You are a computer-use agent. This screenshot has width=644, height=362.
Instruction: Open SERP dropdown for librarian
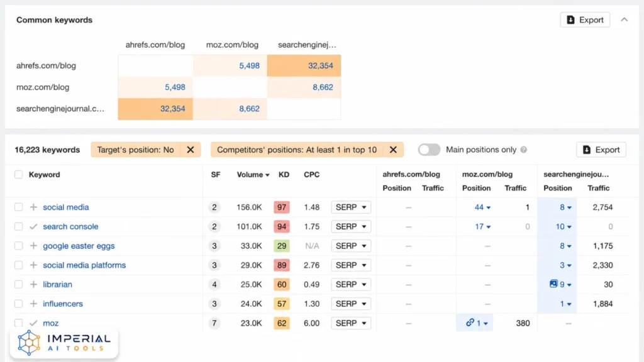pos(351,285)
